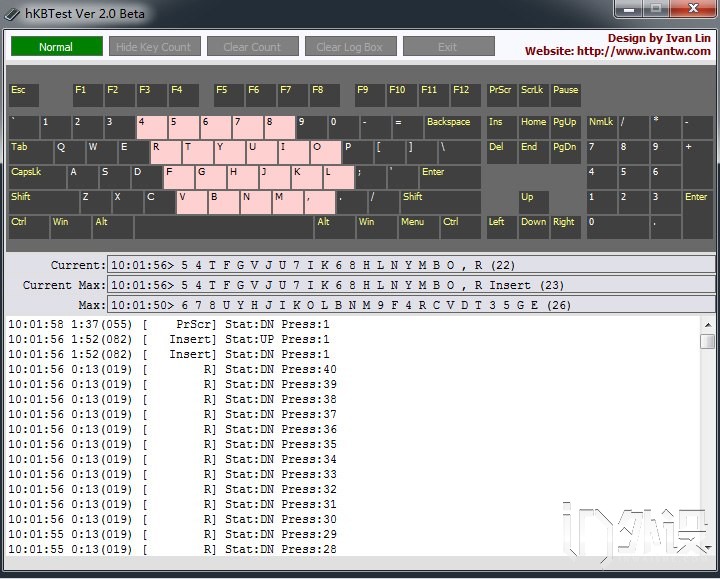Screen dimensions: 720x579
Task: Click the Left arrow key tile
Action: (x=502, y=227)
